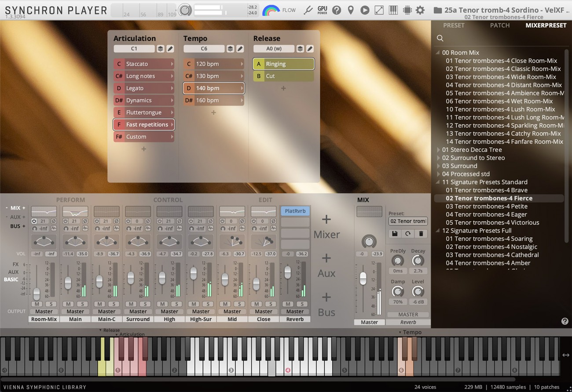Toggle phase invert on Main channel
Image resolution: width=572 pixels, height=392 pixels.
[x=85, y=221]
